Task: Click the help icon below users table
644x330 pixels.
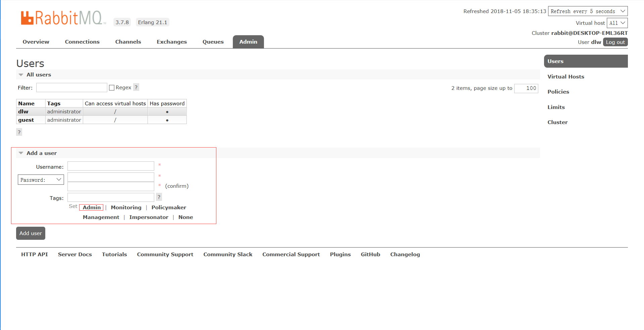Action: (x=19, y=132)
